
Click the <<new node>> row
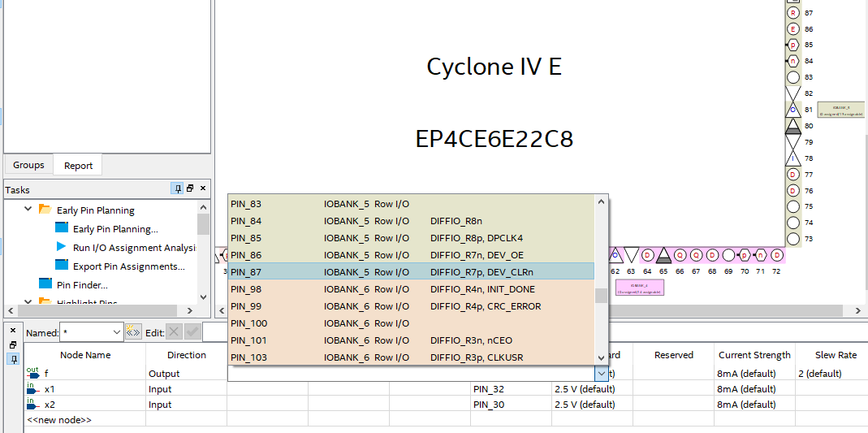pyautogui.click(x=59, y=420)
